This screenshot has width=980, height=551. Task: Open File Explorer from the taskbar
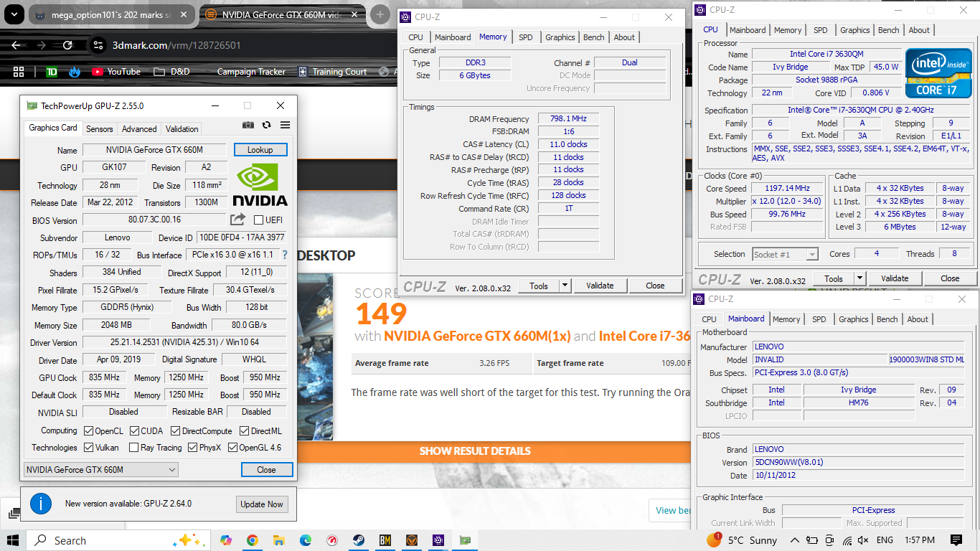click(279, 540)
